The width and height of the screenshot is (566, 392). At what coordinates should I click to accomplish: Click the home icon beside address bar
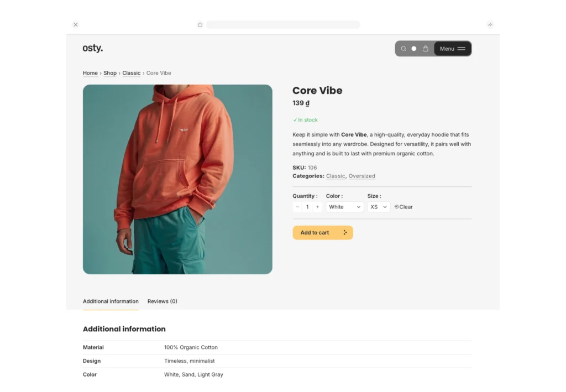coord(200,25)
